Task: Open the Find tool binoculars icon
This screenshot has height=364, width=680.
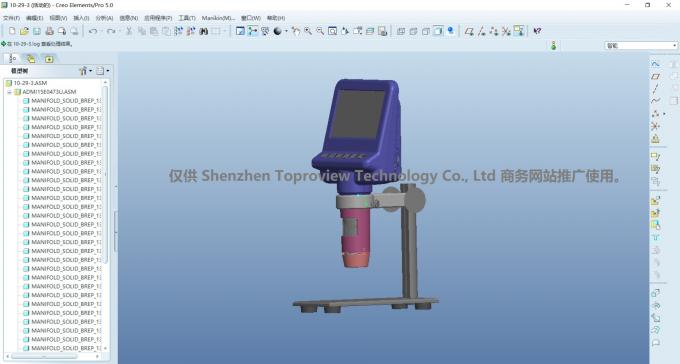Action: click(203, 31)
